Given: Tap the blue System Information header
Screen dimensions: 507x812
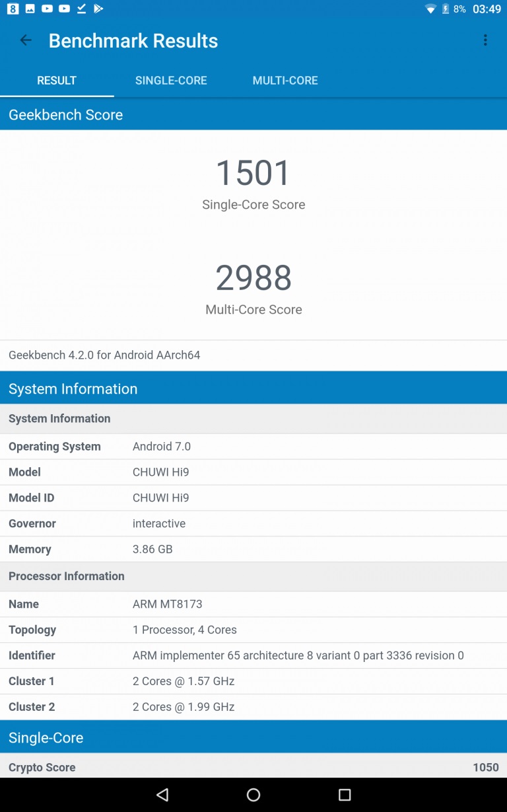Looking at the screenshot, I should pyautogui.click(x=253, y=388).
